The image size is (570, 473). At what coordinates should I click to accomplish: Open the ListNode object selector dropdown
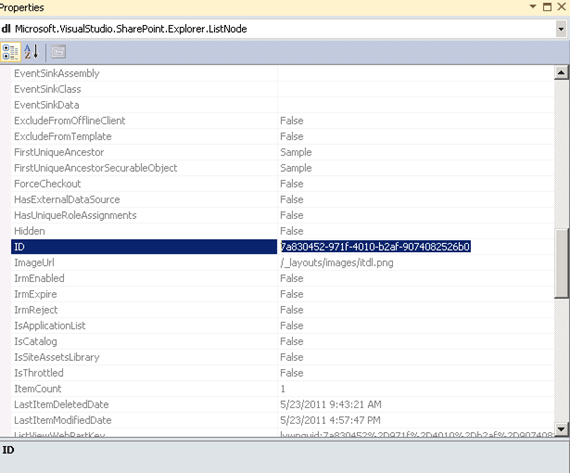coord(561,29)
